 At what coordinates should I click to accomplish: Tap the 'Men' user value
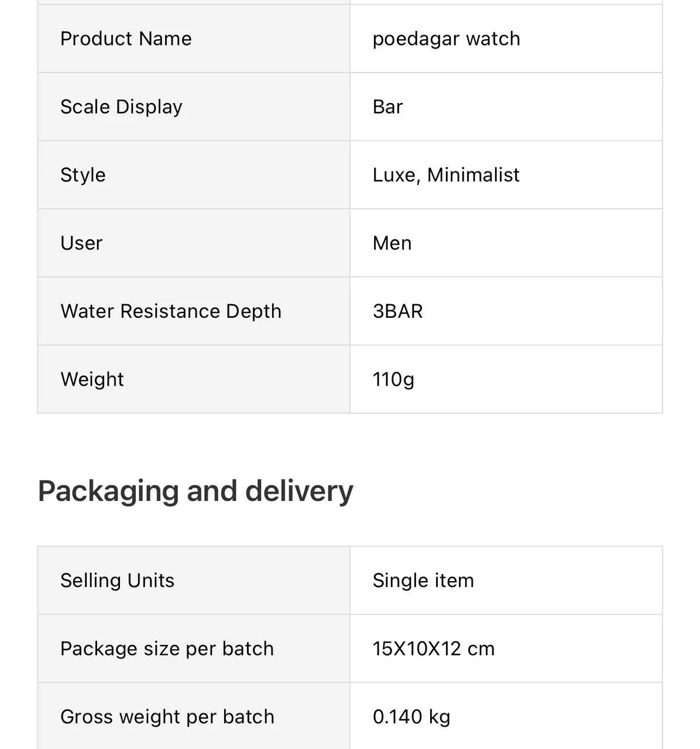[x=392, y=243]
